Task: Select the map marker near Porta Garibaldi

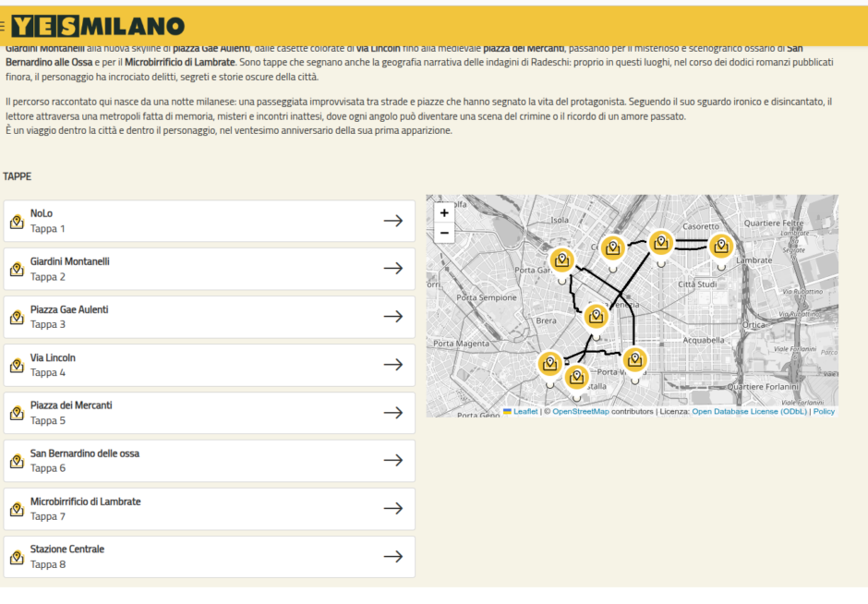Action: [x=561, y=260]
